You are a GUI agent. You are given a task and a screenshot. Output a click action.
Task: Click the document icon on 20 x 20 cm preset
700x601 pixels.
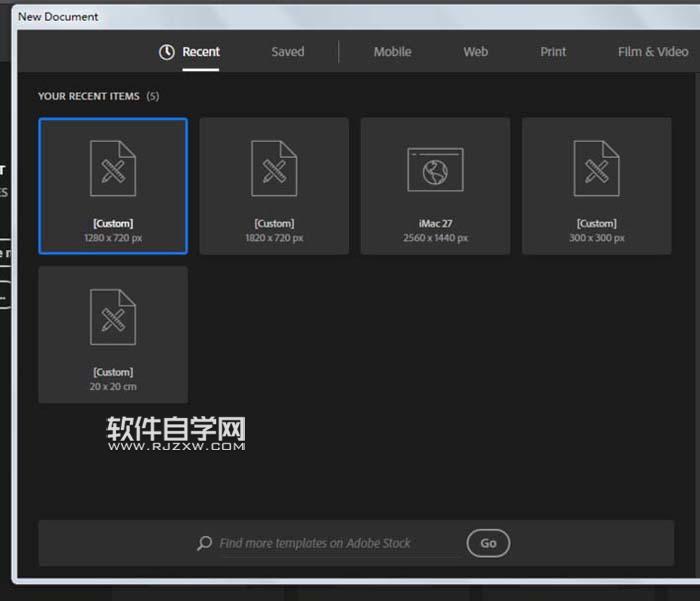(113, 317)
